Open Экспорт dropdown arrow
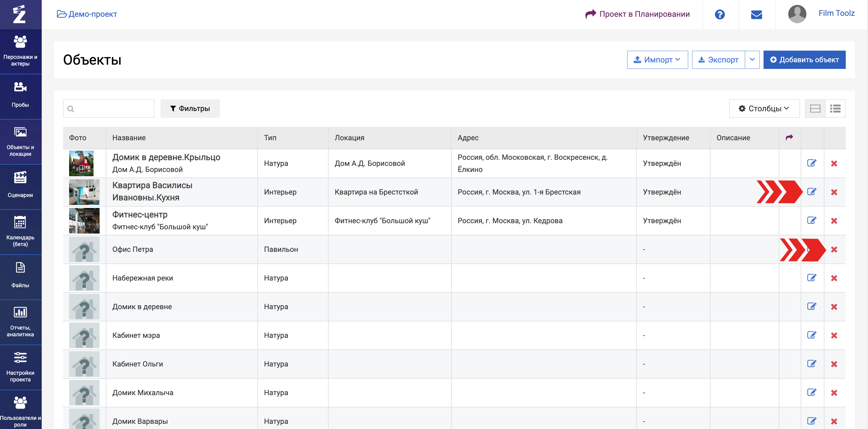 click(752, 60)
